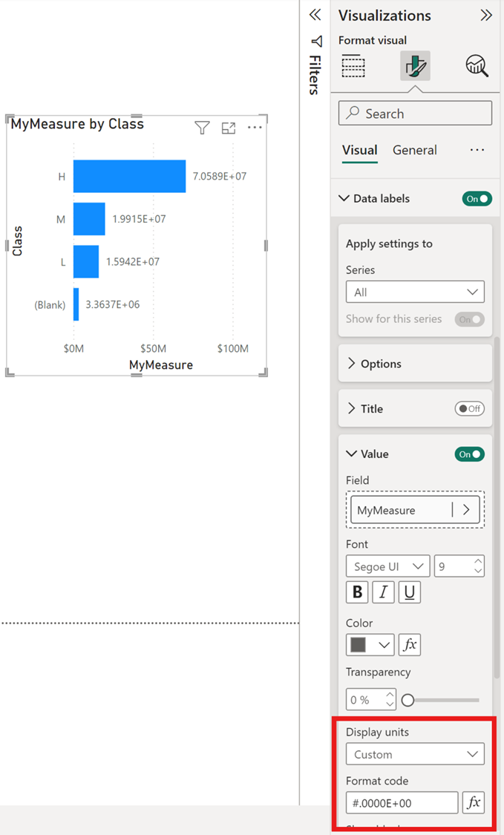Screen dimensions: 504x835
Task: Click the $50M axis label
Action: click(x=154, y=349)
